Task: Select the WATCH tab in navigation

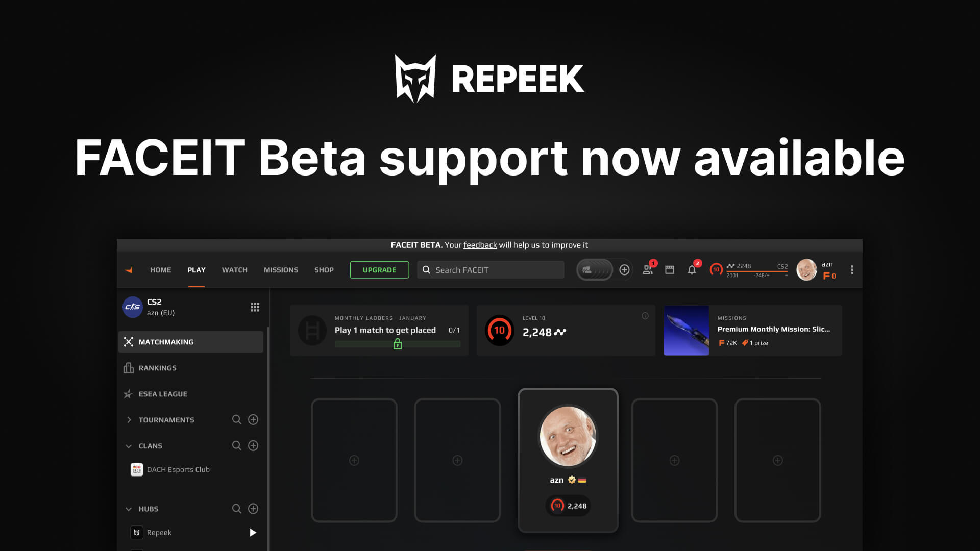Action: pos(234,270)
